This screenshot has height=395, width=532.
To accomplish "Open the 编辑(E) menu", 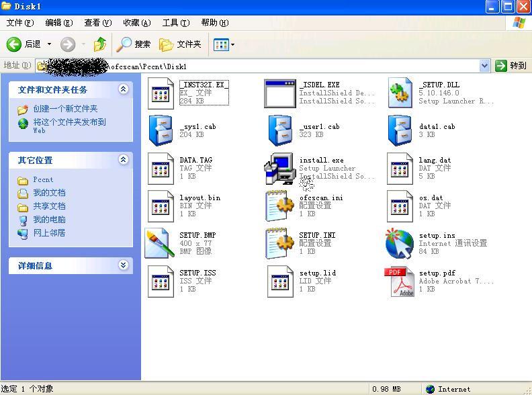I will [x=59, y=23].
